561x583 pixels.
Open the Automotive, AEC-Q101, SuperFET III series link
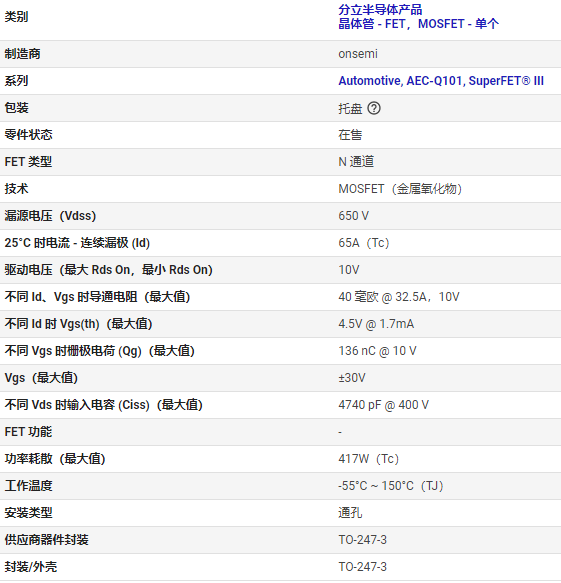pos(441,81)
